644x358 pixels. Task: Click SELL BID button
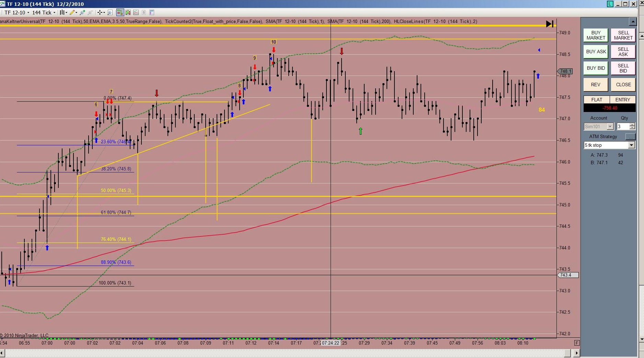click(x=623, y=68)
